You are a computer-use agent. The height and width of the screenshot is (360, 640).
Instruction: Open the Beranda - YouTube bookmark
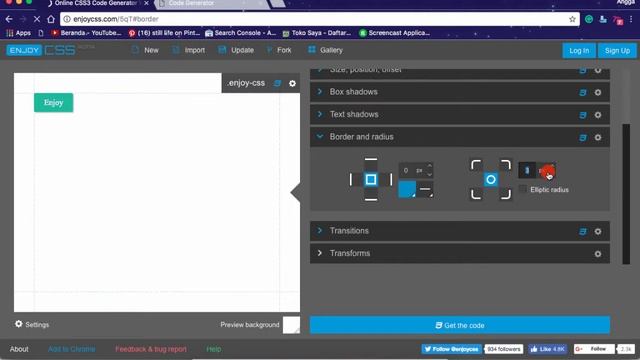click(x=87, y=33)
